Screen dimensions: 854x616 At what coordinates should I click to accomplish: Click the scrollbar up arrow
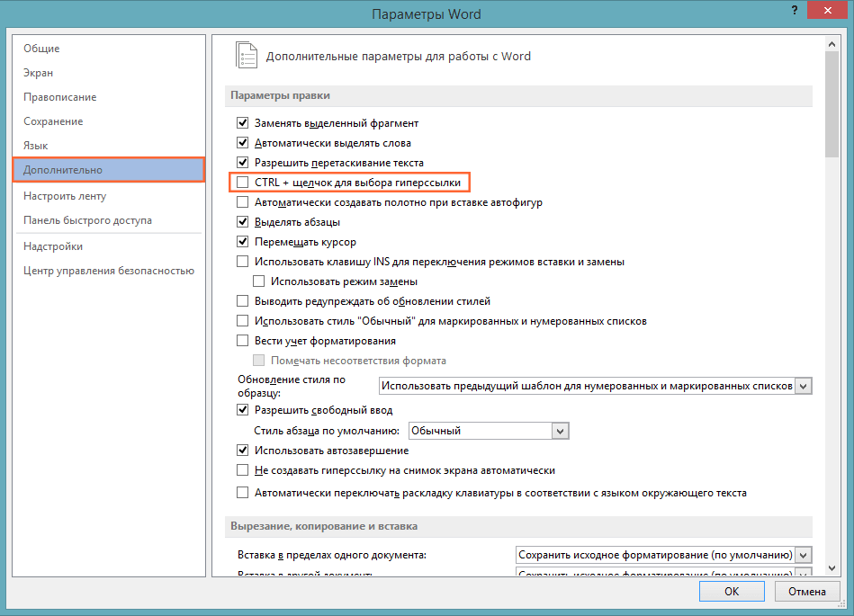832,44
